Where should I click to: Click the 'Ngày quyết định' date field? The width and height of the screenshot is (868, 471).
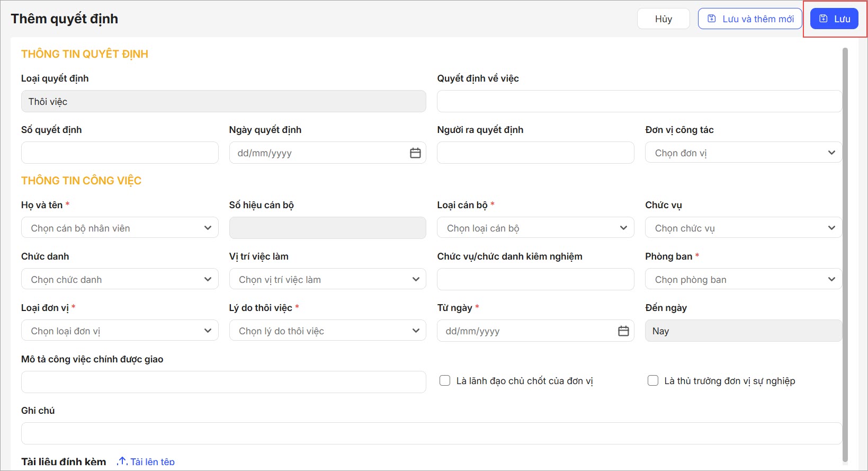(x=327, y=153)
